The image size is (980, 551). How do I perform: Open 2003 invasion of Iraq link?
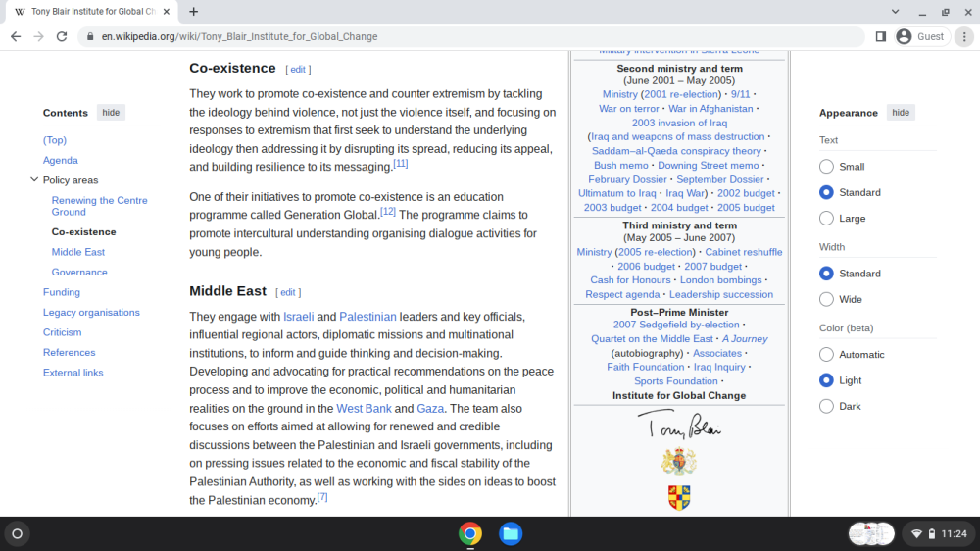tap(679, 123)
